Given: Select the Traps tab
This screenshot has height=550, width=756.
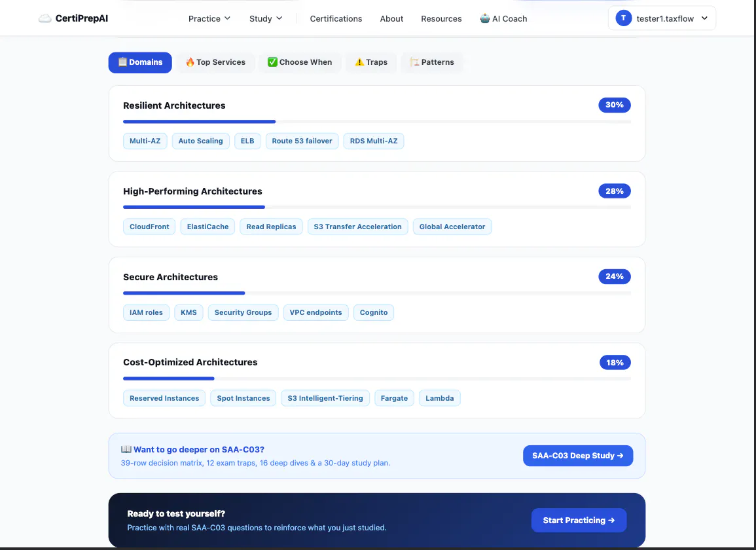Looking at the screenshot, I should (x=371, y=62).
